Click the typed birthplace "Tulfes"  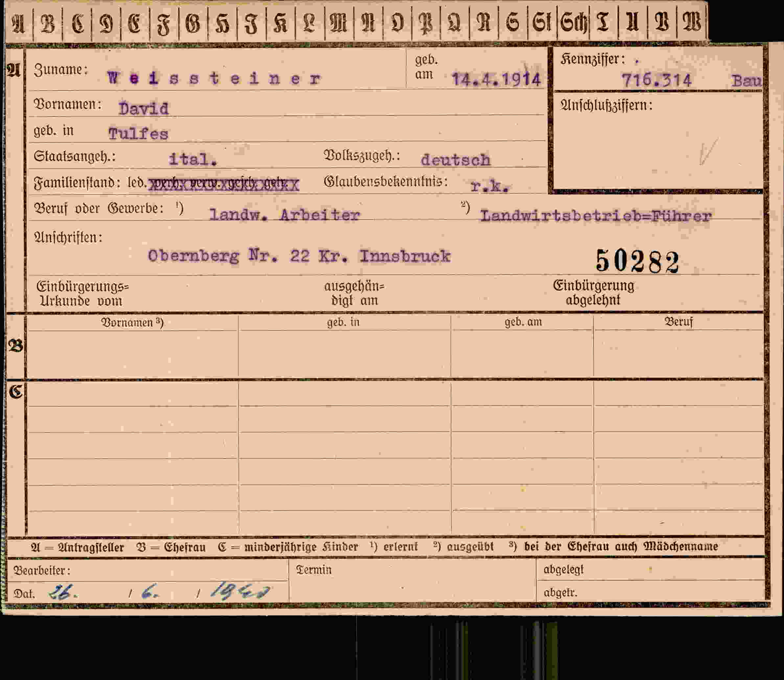138,134
